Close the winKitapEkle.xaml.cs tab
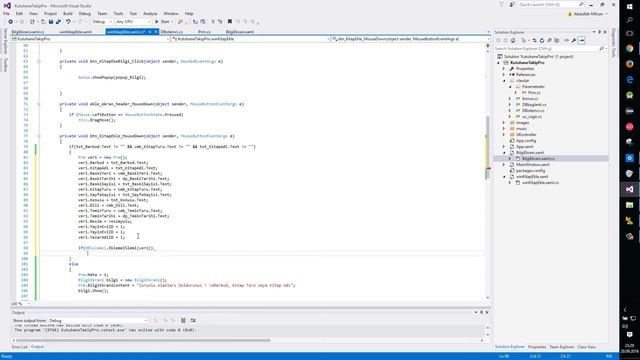Image resolution: width=640 pixels, height=360 pixels. pyautogui.click(x=156, y=31)
